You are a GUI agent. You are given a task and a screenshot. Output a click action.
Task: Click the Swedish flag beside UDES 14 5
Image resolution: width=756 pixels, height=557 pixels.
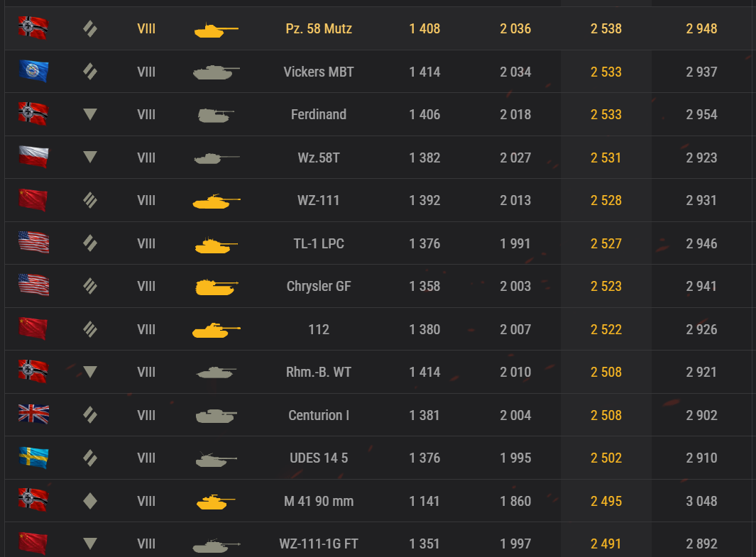pos(33,458)
